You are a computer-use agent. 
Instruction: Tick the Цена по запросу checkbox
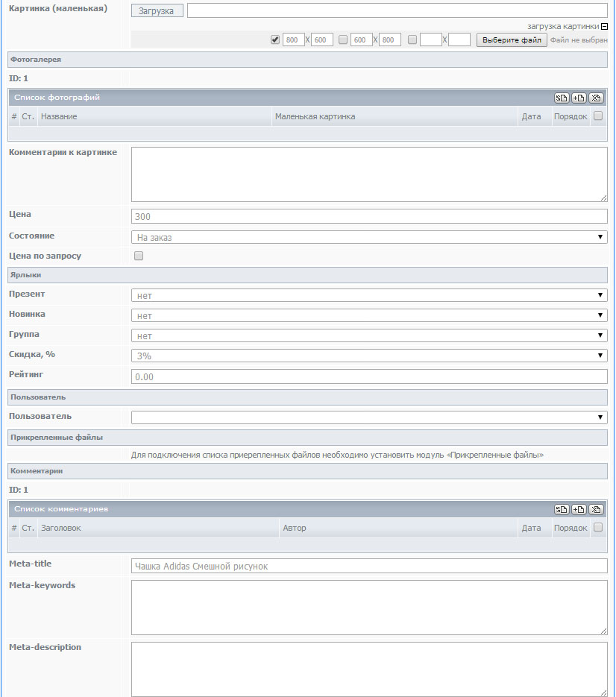click(138, 256)
